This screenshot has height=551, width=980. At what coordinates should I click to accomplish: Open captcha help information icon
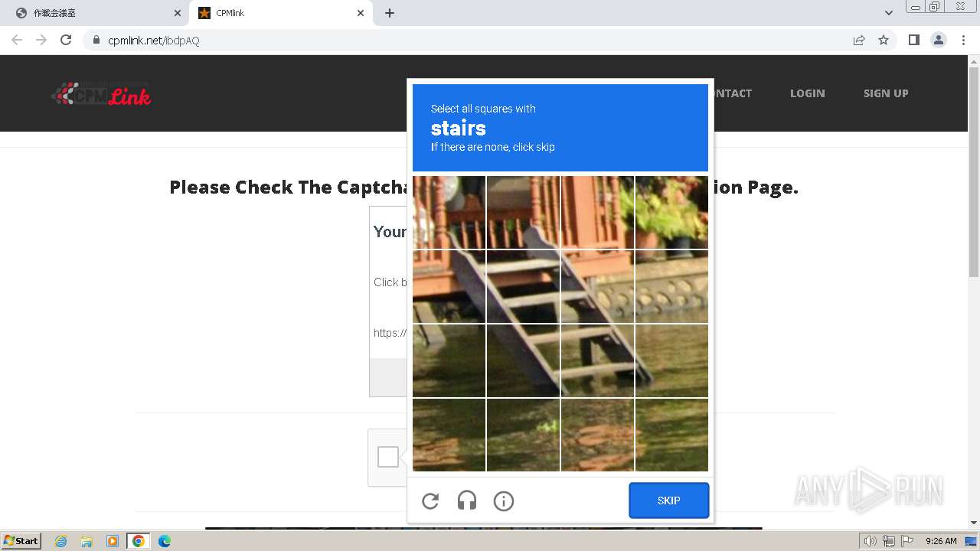504,501
